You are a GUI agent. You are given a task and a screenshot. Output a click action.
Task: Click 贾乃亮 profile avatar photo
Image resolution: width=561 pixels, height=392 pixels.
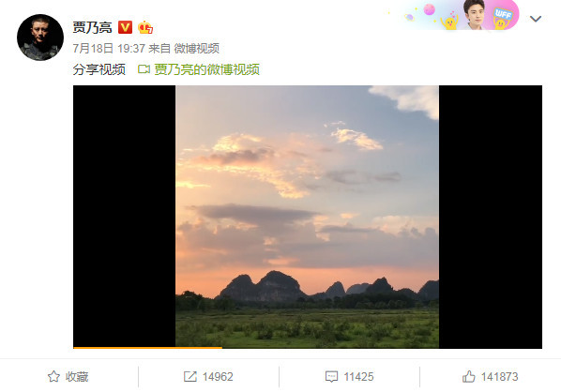click(40, 38)
